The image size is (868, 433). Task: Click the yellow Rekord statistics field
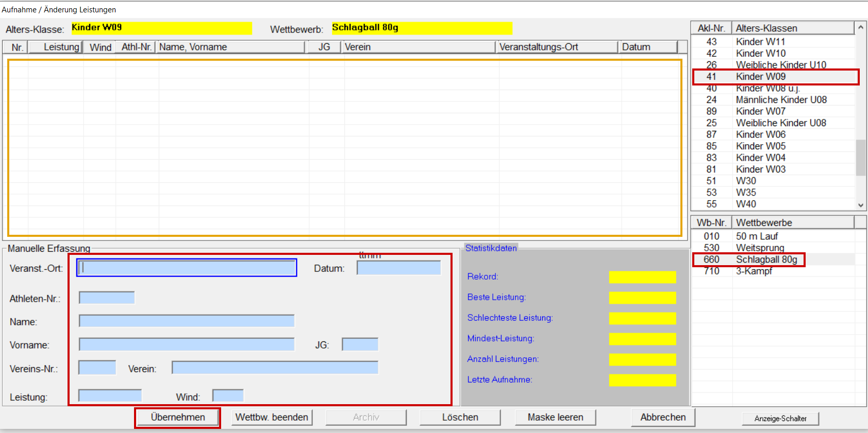[x=642, y=277]
